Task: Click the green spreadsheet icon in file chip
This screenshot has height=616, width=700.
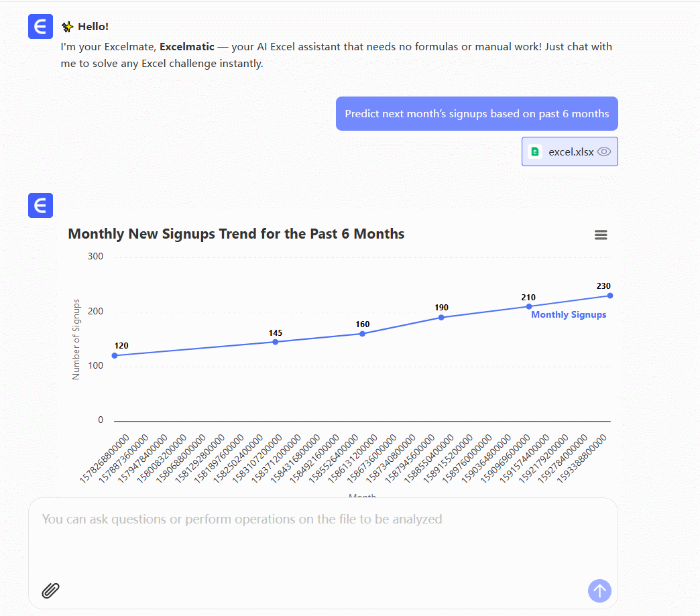Action: pos(535,151)
